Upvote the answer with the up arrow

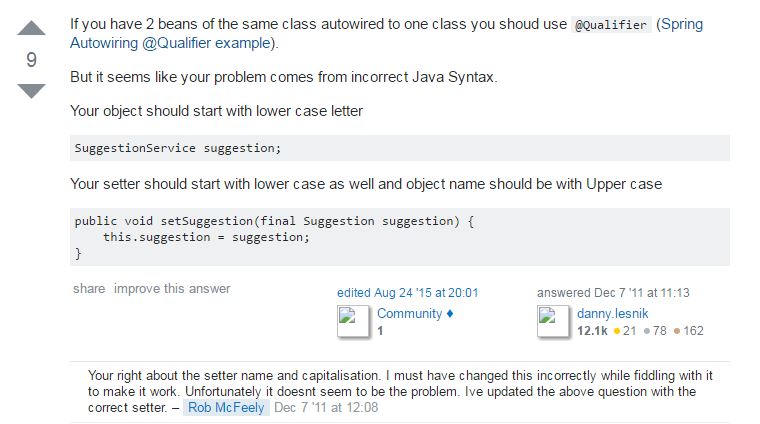click(x=31, y=28)
